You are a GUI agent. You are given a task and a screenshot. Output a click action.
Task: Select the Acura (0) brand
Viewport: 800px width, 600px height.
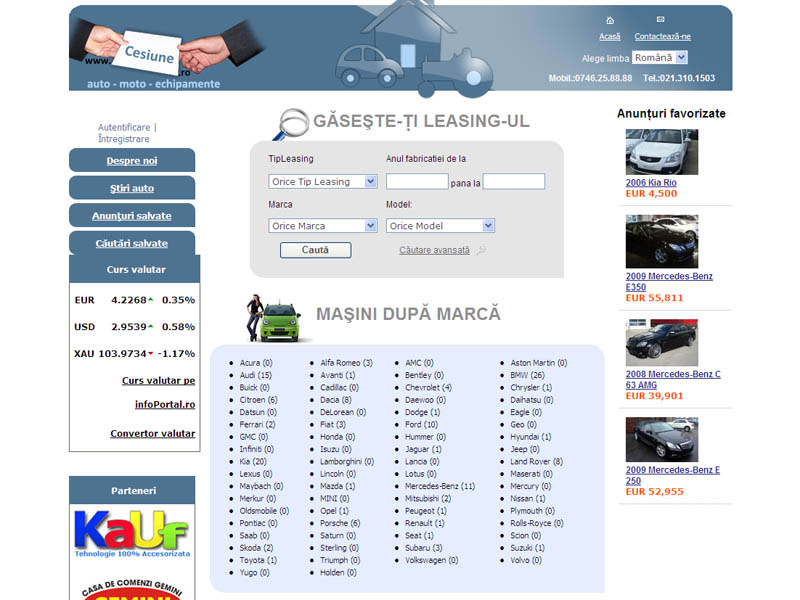pyautogui.click(x=256, y=363)
